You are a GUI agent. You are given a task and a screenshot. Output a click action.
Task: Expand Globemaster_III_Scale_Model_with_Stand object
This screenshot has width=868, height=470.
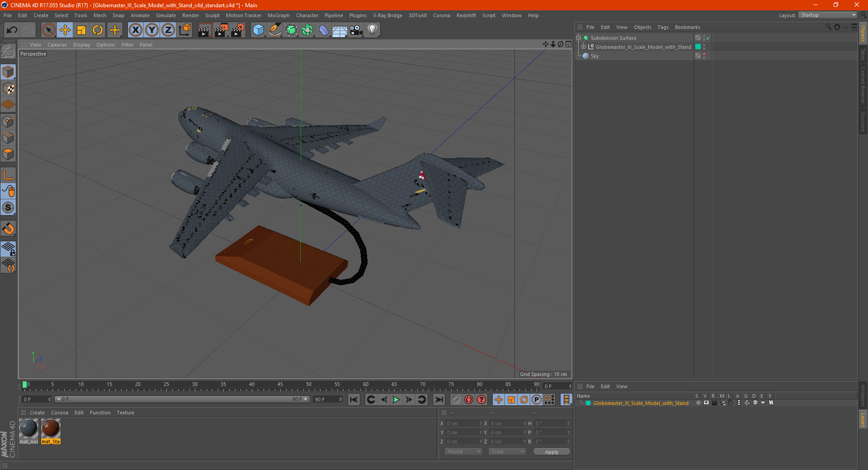click(x=584, y=47)
